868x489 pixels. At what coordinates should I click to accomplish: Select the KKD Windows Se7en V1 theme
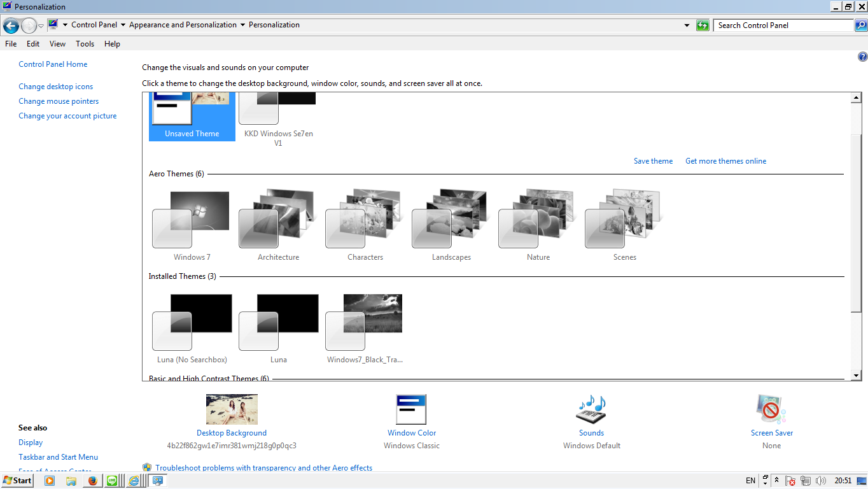[279, 120]
